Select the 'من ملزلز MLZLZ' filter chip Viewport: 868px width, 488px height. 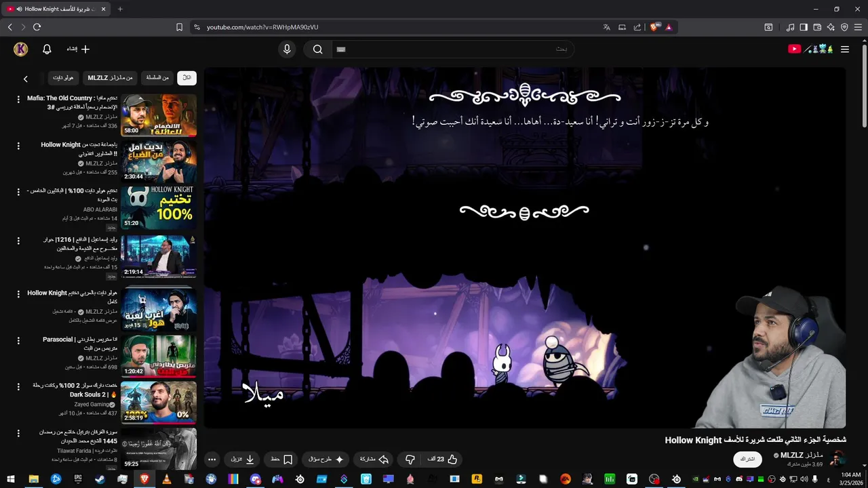[111, 78]
